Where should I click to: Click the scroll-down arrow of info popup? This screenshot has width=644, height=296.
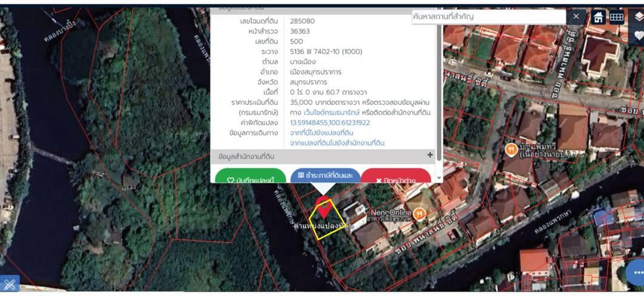coord(439,178)
